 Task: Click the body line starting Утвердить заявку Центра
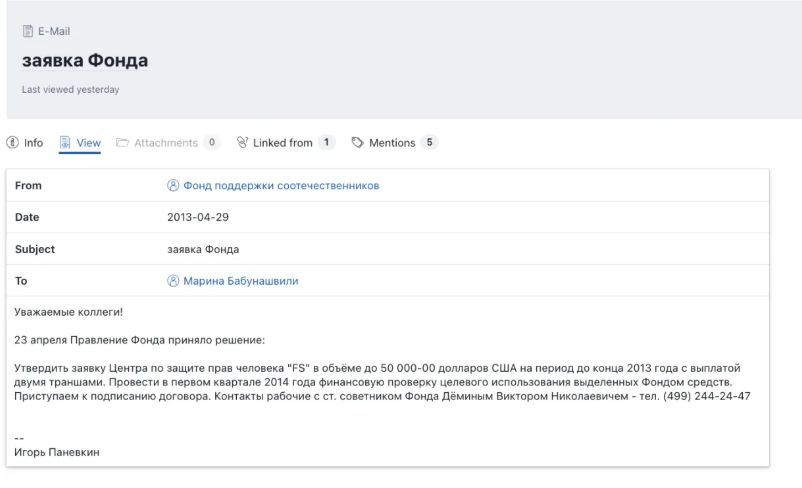coord(377,368)
